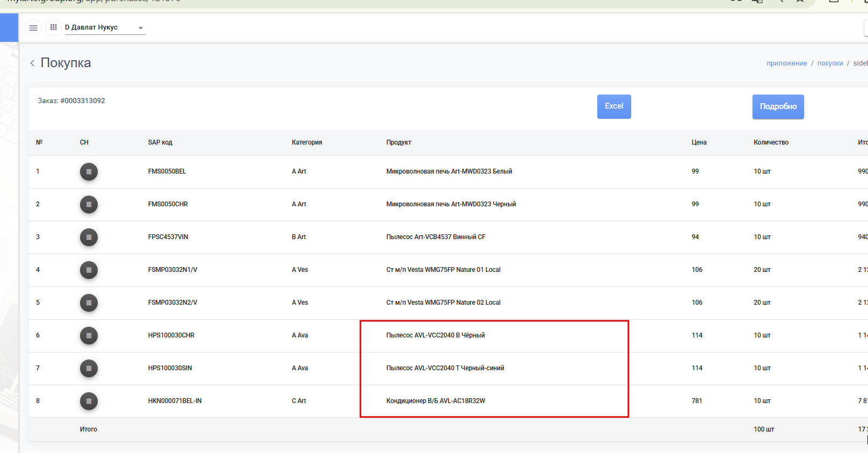The height and width of the screenshot is (453, 868).
Task: Click SAP code HKN000071BEL-IN
Action: pos(175,401)
